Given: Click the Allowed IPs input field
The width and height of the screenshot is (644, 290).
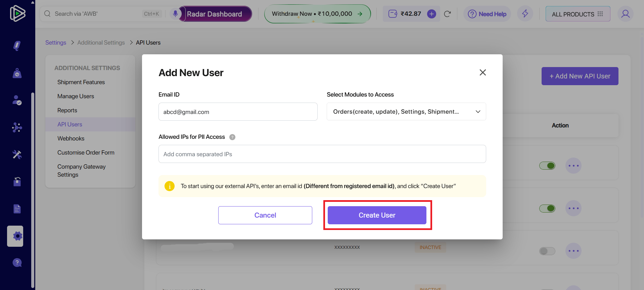Looking at the screenshot, I should tap(322, 154).
